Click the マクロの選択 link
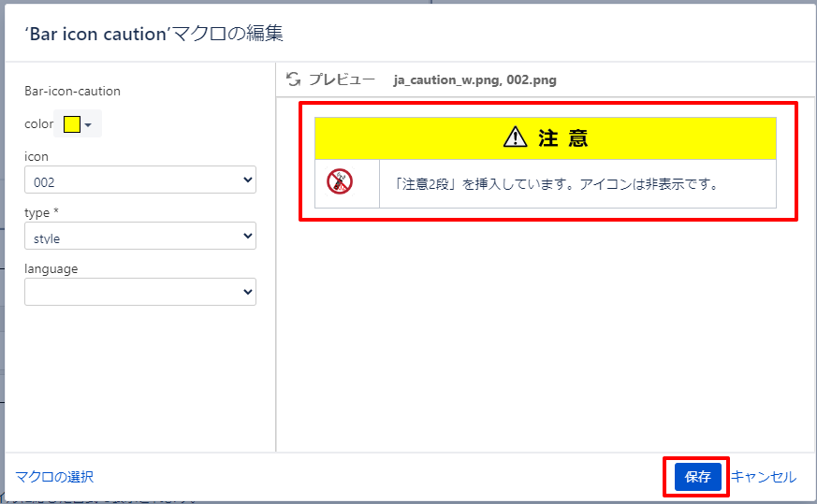The height and width of the screenshot is (504, 817). (x=54, y=477)
